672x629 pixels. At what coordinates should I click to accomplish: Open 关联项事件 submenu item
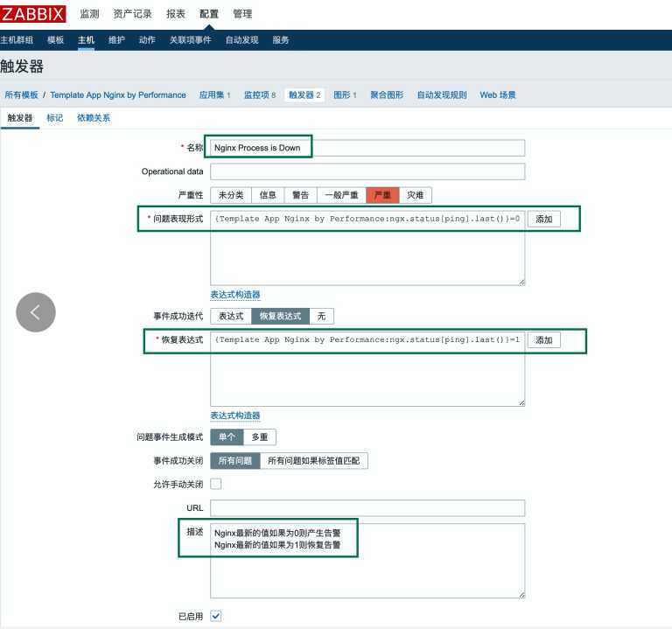(190, 40)
